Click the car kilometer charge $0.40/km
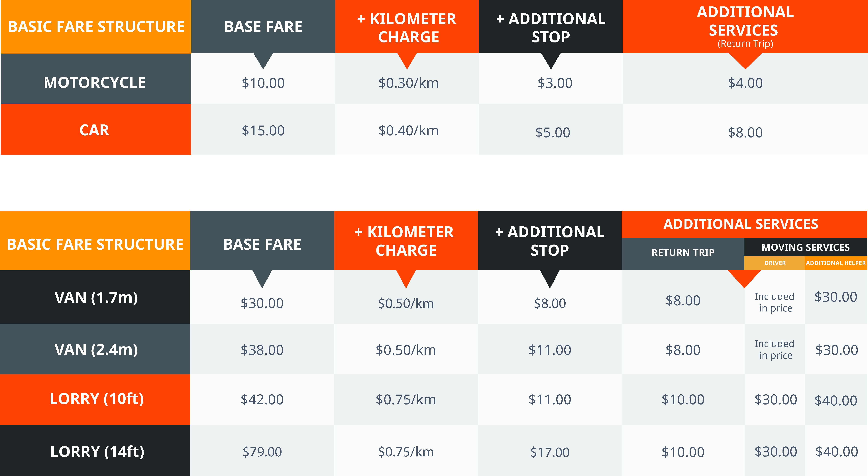The image size is (868, 476). point(408,131)
